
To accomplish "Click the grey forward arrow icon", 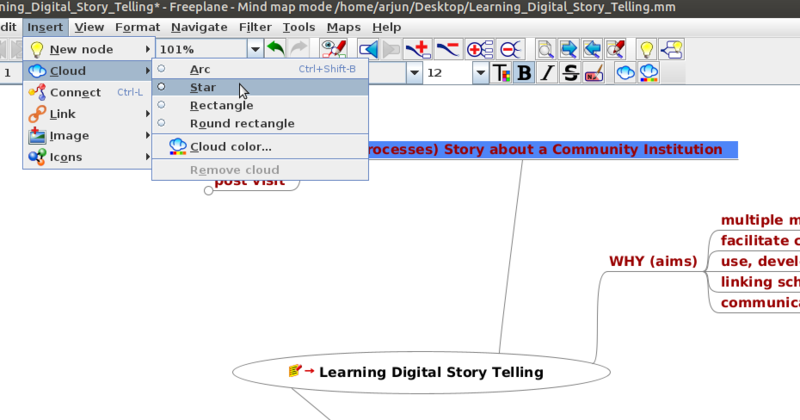I will point(391,50).
